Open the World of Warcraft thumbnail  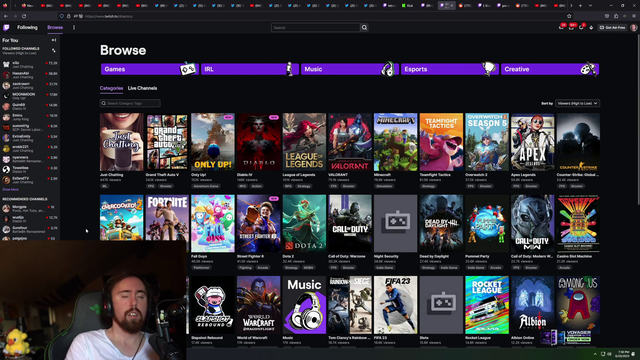tap(258, 305)
